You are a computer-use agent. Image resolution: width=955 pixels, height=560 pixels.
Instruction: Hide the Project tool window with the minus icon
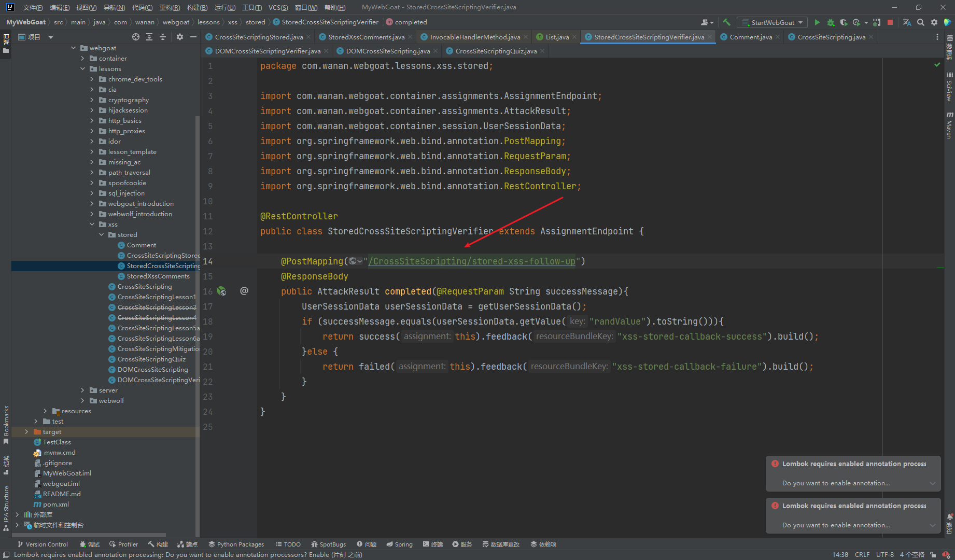193,37
